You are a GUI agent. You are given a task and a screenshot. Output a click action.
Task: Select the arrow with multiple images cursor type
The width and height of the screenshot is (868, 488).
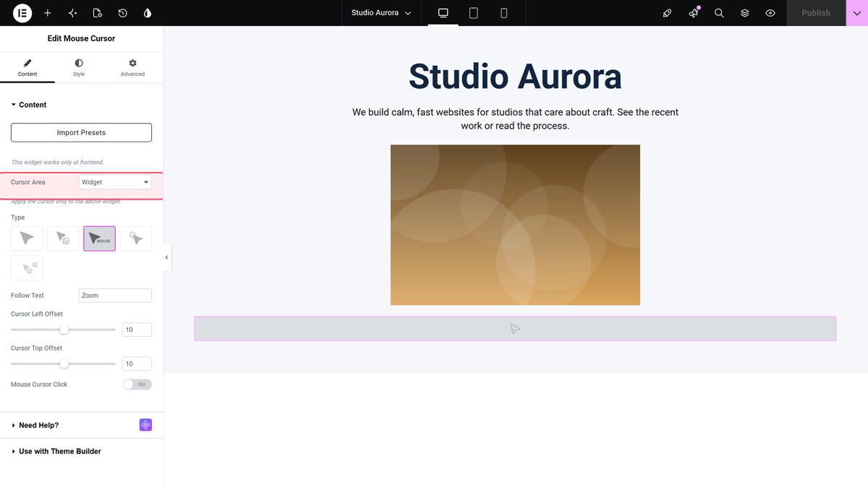point(27,267)
